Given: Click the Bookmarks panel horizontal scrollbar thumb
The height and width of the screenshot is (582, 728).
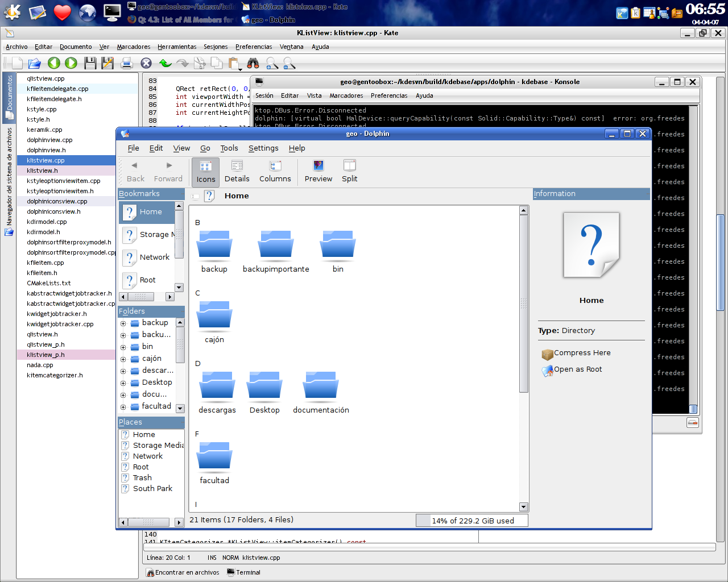Looking at the screenshot, I should pos(140,297).
